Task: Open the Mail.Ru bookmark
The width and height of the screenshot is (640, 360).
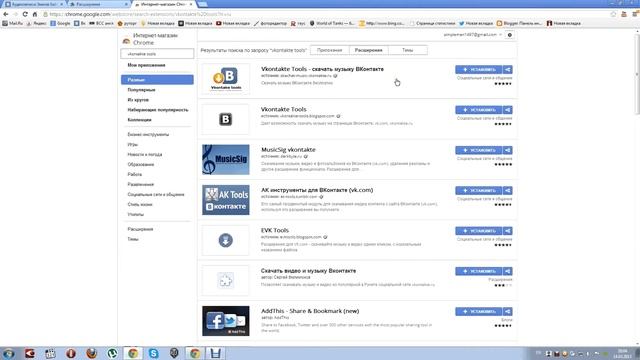Action: point(13,23)
